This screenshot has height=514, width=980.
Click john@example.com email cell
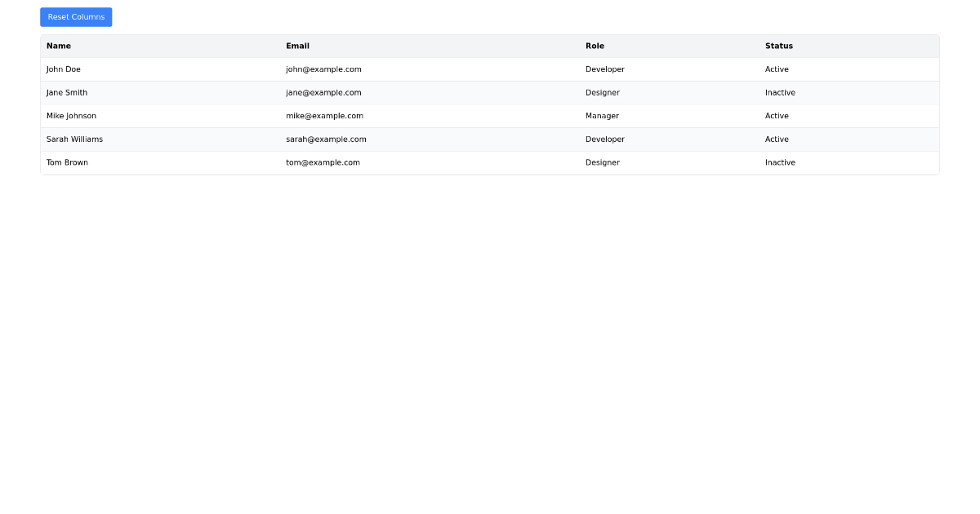[x=323, y=69]
